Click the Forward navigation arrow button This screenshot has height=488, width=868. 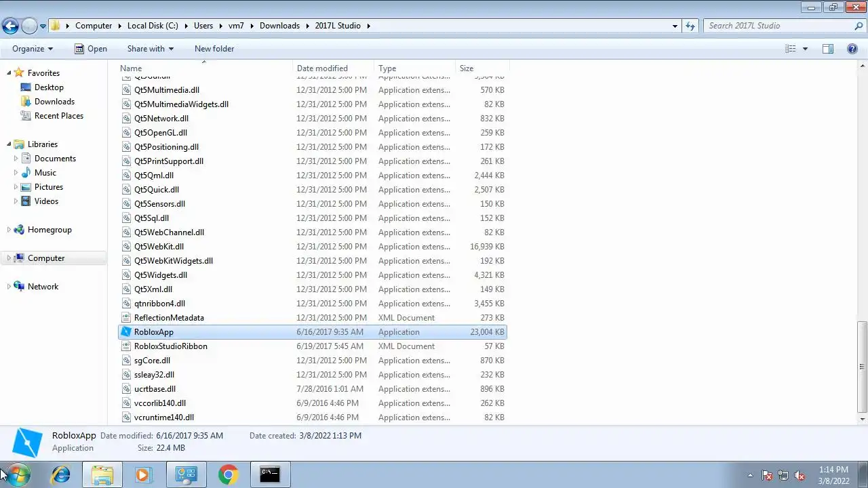point(29,26)
